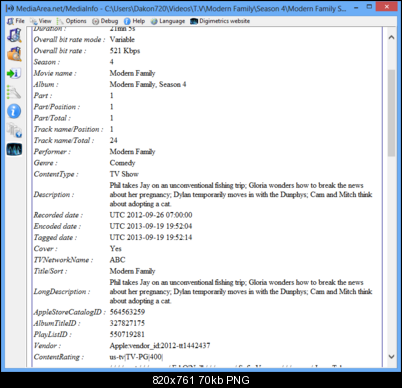Viewport: 402px width, 388px height.
Task: Select the Track name/Total value '24'
Action: pos(113,140)
